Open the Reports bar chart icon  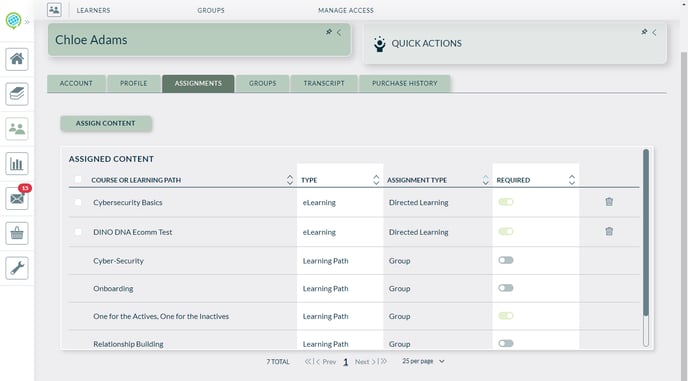17,164
